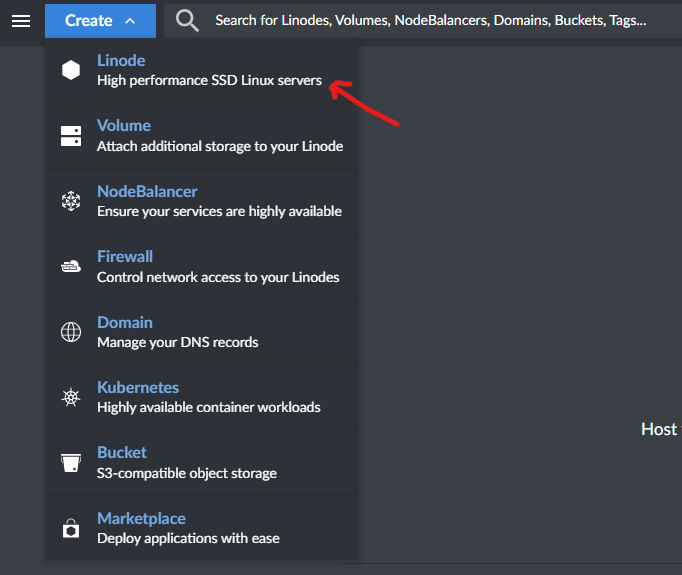Click 'S3-compatible object storage' description
This screenshot has height=575, width=682.
pos(187,473)
